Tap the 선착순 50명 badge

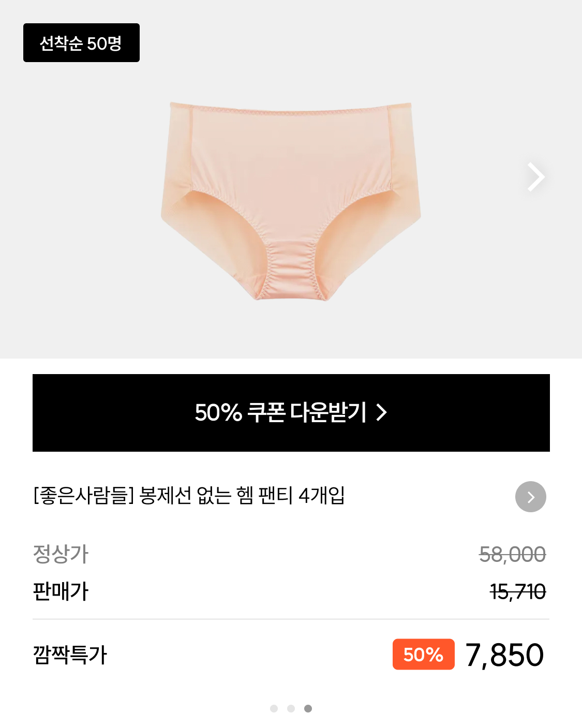coord(81,43)
